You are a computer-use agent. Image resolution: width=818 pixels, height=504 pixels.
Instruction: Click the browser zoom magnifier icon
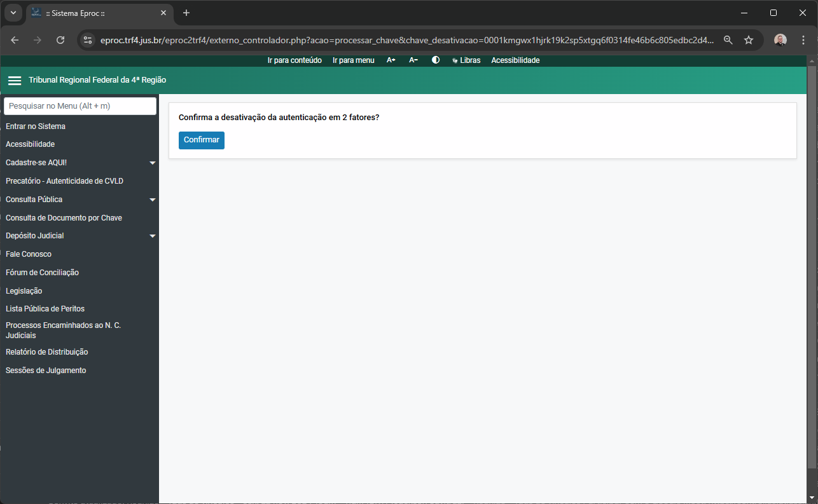point(728,40)
